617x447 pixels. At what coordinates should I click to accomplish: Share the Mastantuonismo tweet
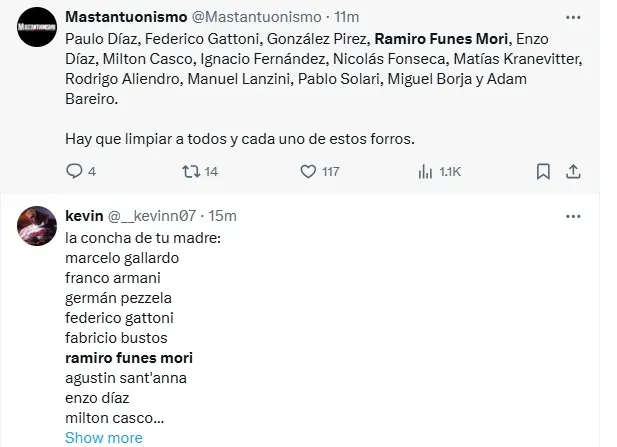click(x=574, y=172)
